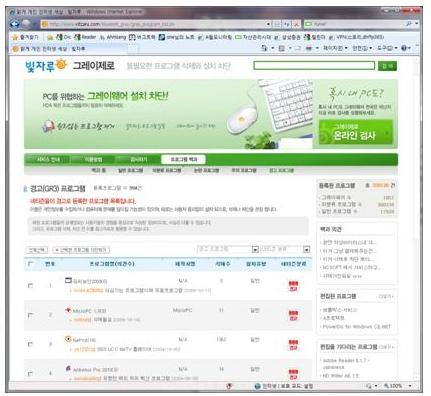Click the Home icon in the command bar
Screen dimensions: 431x396
(x=264, y=48)
